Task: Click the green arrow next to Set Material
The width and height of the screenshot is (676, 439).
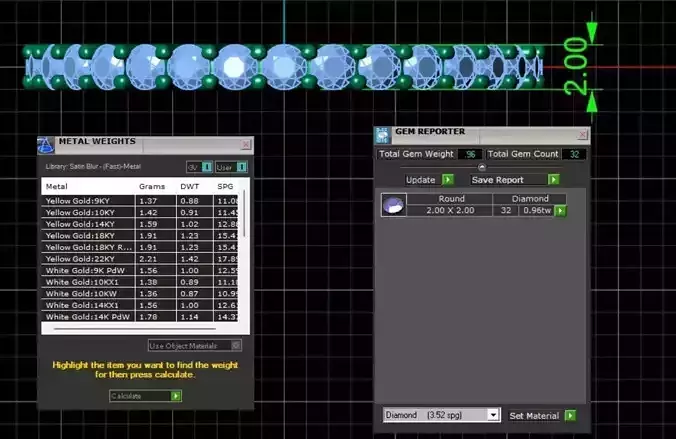Action: [570, 416]
